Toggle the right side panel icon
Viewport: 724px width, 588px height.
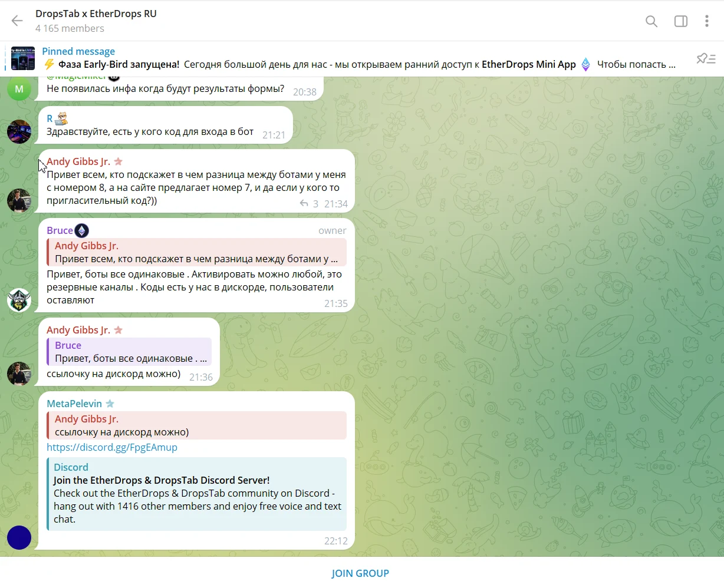point(681,21)
